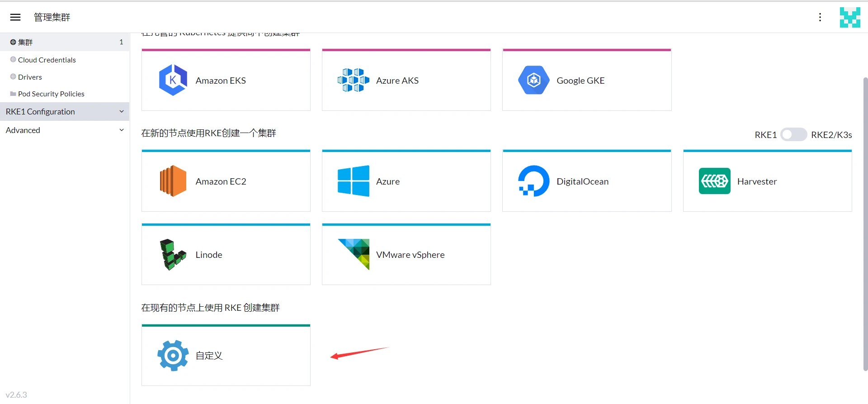Click the cluster count badge 1
The height and width of the screenshot is (404, 868).
click(121, 42)
